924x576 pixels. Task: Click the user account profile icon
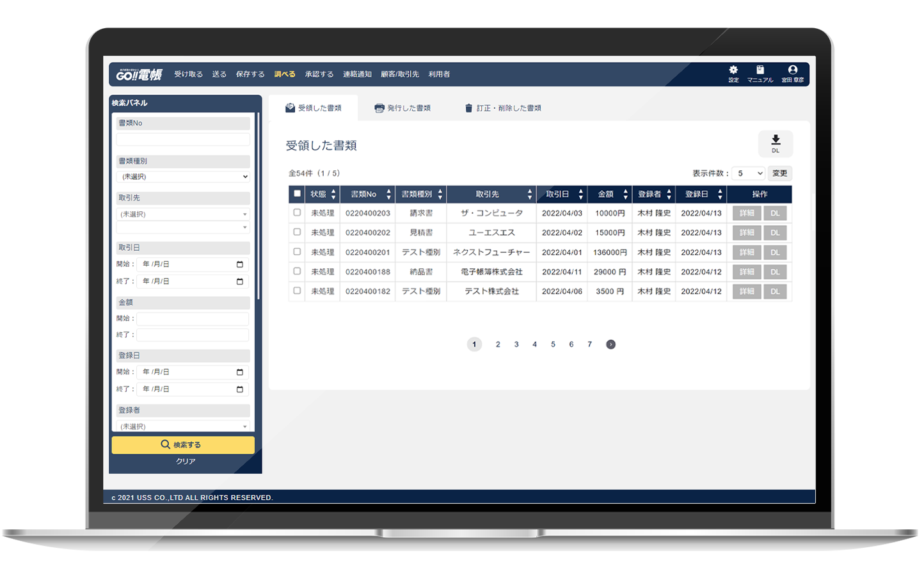click(x=792, y=70)
